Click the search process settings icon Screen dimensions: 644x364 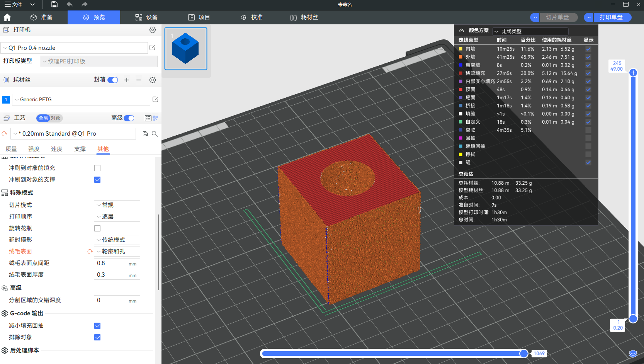155,134
